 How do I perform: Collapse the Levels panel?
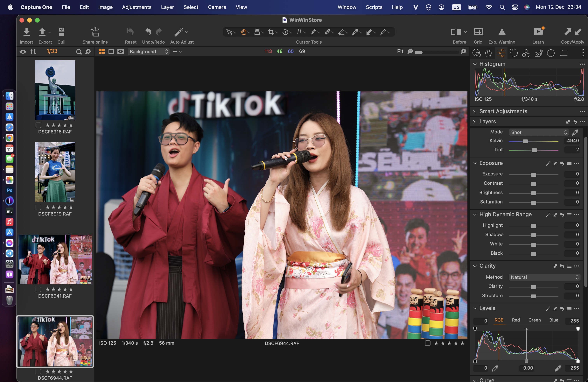point(475,308)
